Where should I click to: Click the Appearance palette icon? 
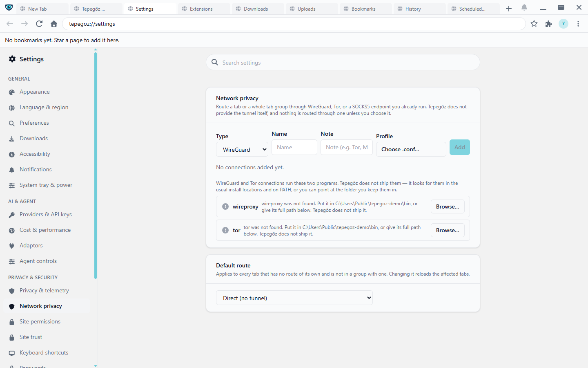[x=12, y=92]
